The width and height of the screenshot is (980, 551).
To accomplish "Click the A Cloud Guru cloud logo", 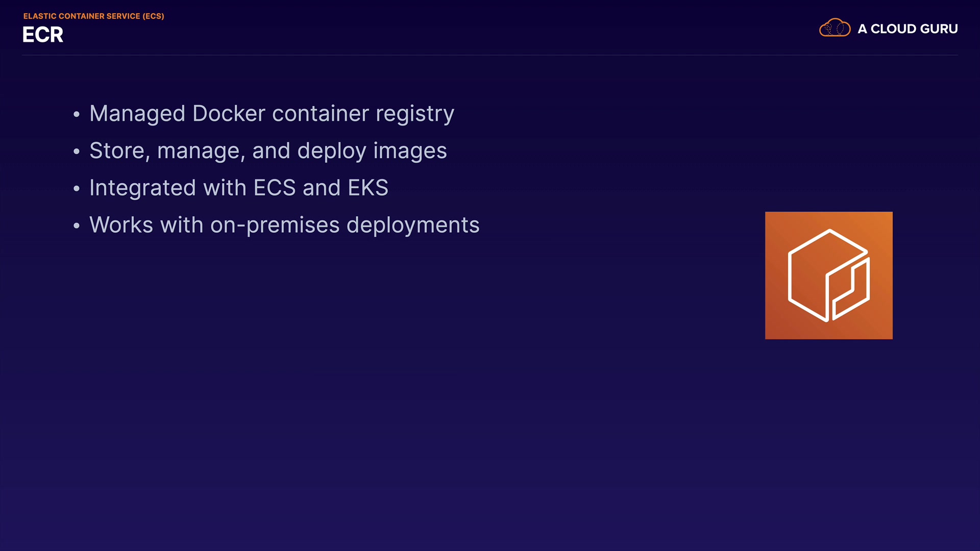I will click(x=835, y=28).
